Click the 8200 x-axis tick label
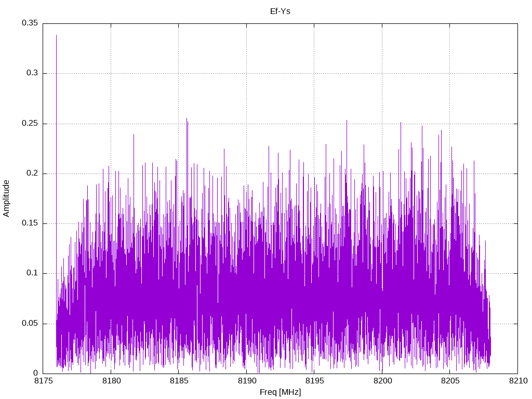Image resolution: width=532 pixels, height=399 pixels. tap(382, 381)
